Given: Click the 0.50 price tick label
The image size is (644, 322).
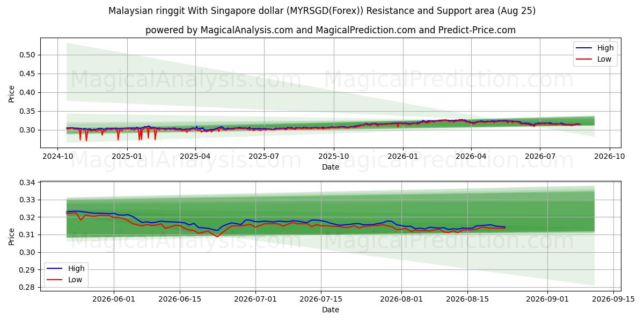Looking at the screenshot, I should (28, 55).
